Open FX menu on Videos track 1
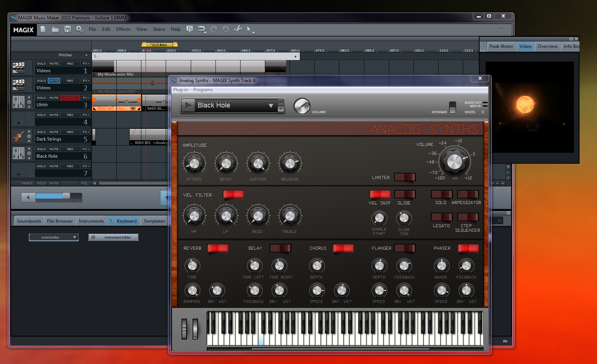This screenshot has width=597, height=364. (86, 64)
